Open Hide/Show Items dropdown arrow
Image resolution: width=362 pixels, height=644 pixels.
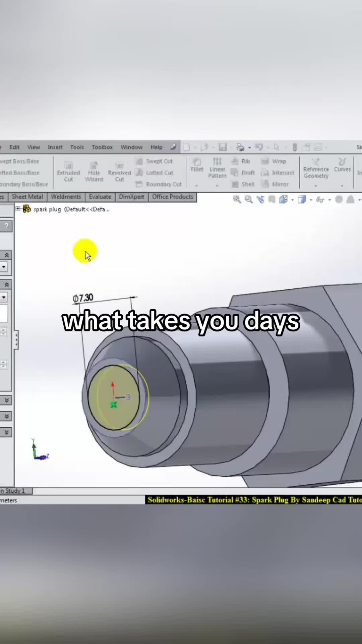(329, 200)
